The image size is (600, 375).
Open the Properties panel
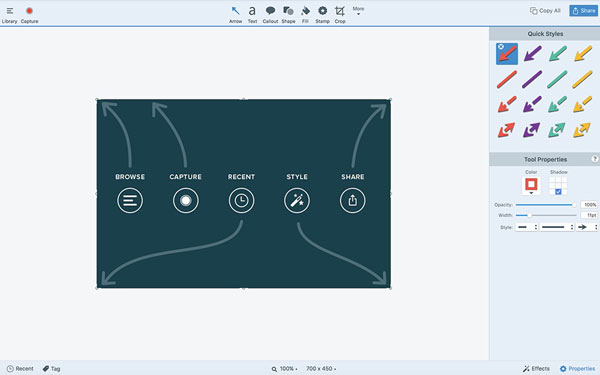pos(577,368)
